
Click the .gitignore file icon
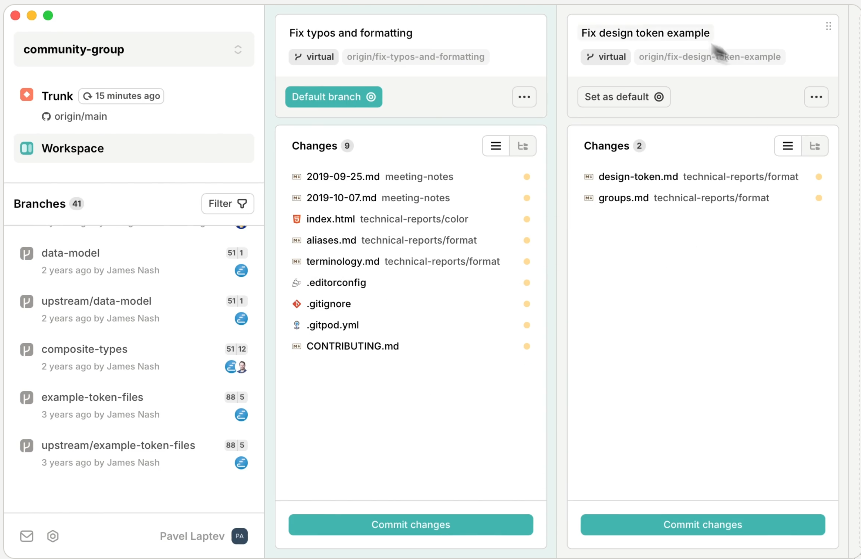[296, 304]
